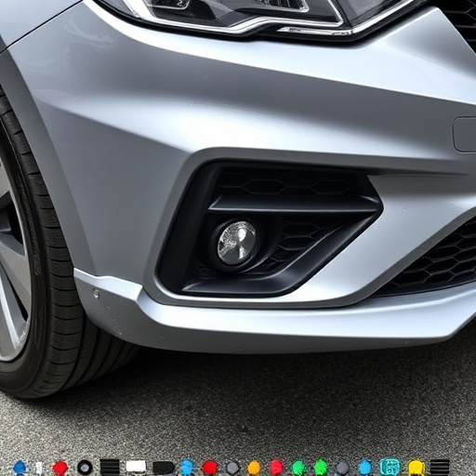This screenshot has width=476, height=476.
Task: Select the light blue icon beside black rounded rectangle
Action: (187, 468)
